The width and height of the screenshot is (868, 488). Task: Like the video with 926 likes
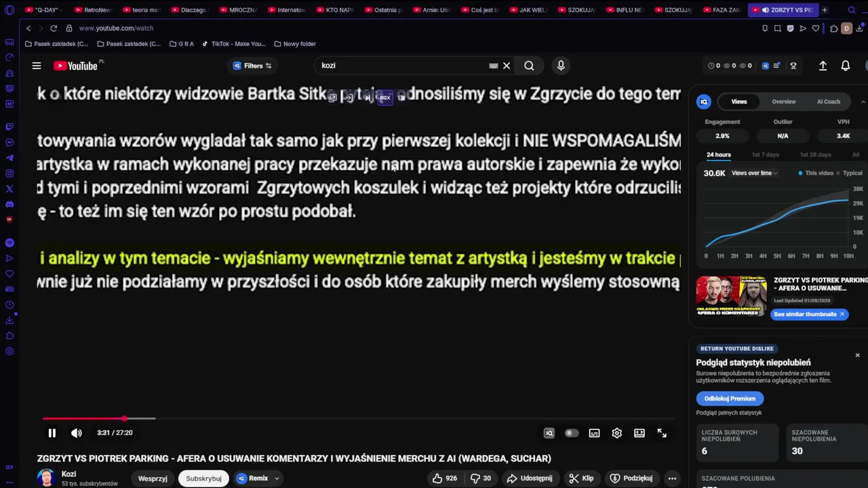tap(445, 479)
